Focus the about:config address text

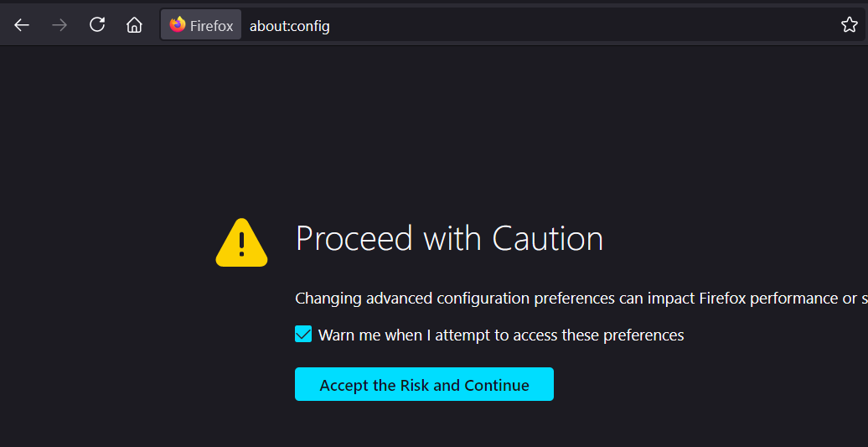click(290, 26)
